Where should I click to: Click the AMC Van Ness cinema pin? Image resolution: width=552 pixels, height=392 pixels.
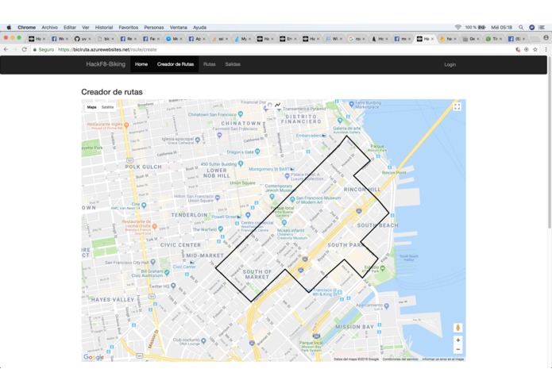tap(144, 205)
